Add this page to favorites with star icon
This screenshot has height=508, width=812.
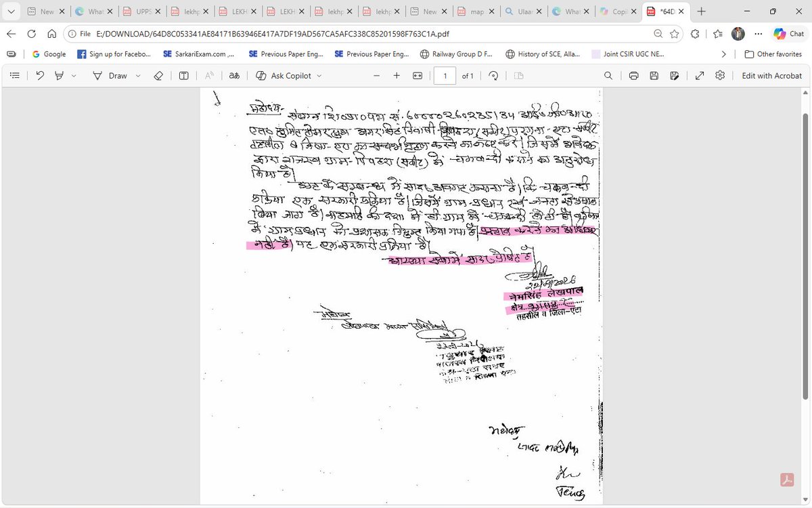click(x=675, y=33)
